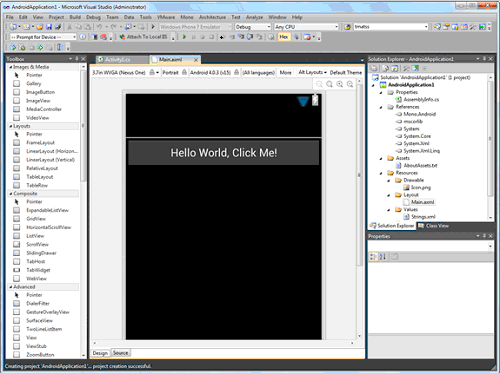Select Main.axml in Solution Explorer
Image resolution: width=500 pixels, height=373 pixels.
(x=422, y=202)
